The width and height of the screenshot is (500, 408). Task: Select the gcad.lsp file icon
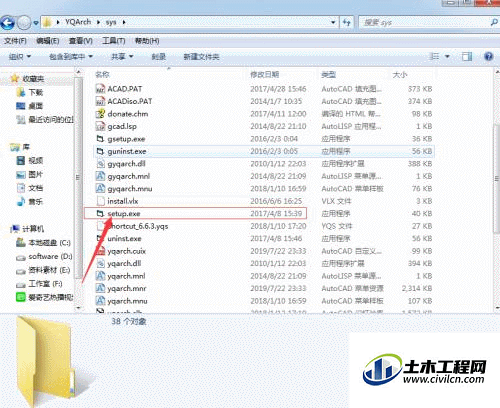[x=100, y=126]
